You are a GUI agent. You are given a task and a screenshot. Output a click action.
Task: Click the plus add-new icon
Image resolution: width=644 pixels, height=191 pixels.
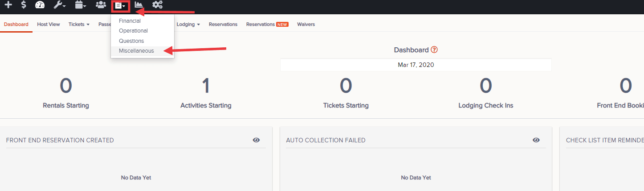8,5
